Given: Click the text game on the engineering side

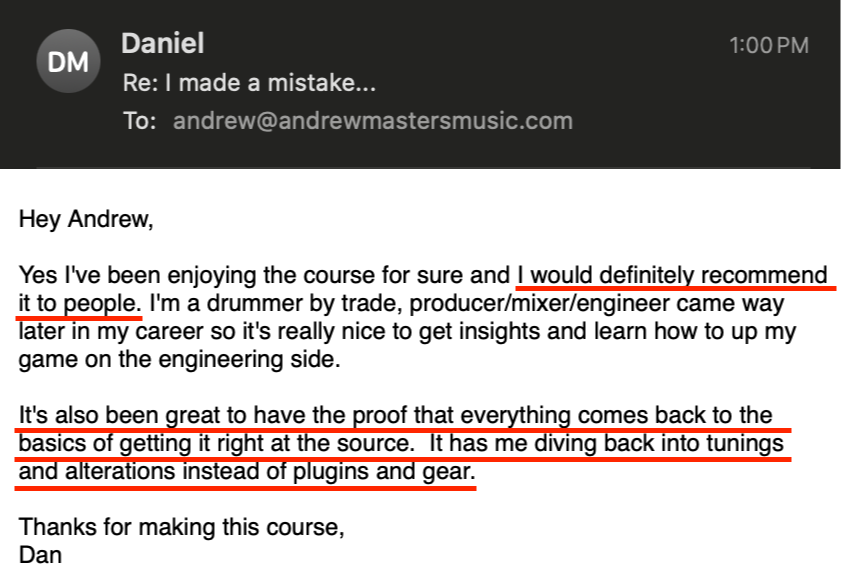Looking at the screenshot, I should [180, 360].
